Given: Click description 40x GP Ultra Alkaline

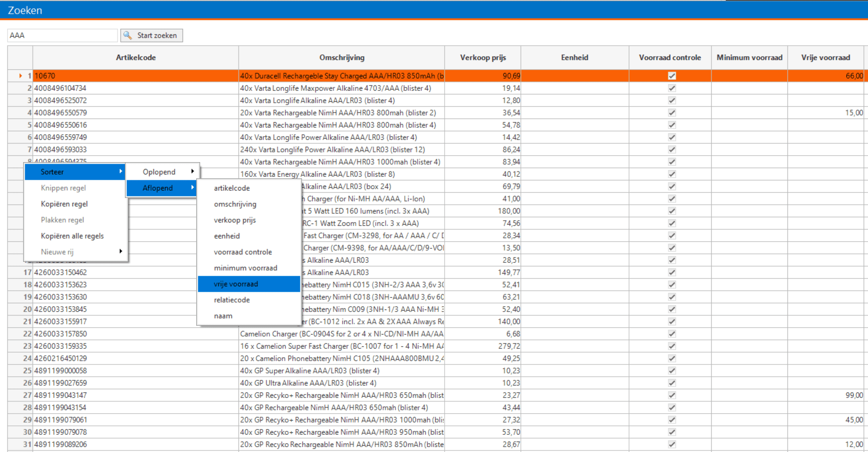Looking at the screenshot, I should [342, 383].
